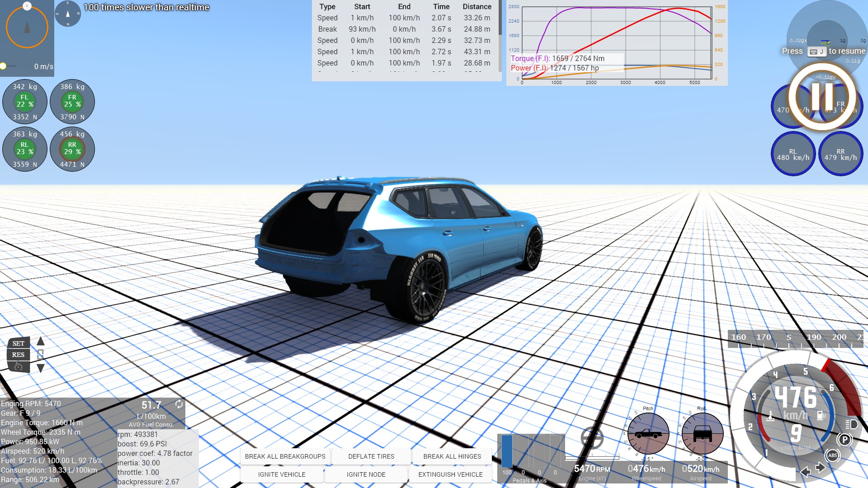Viewport: 868px width, 488px height.
Task: Click the 43.31 m distance cell
Action: tap(477, 52)
